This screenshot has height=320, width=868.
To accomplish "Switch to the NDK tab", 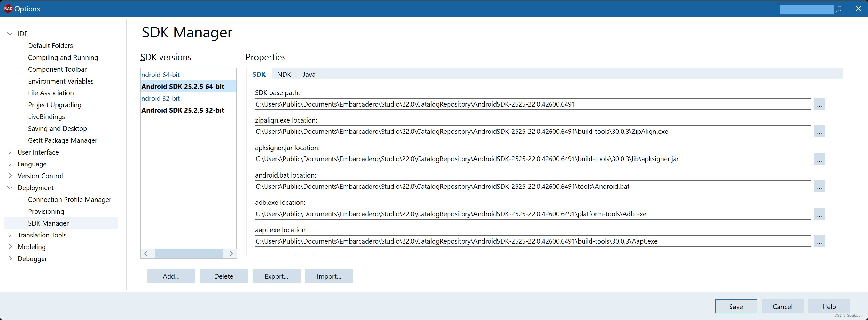I will point(284,75).
